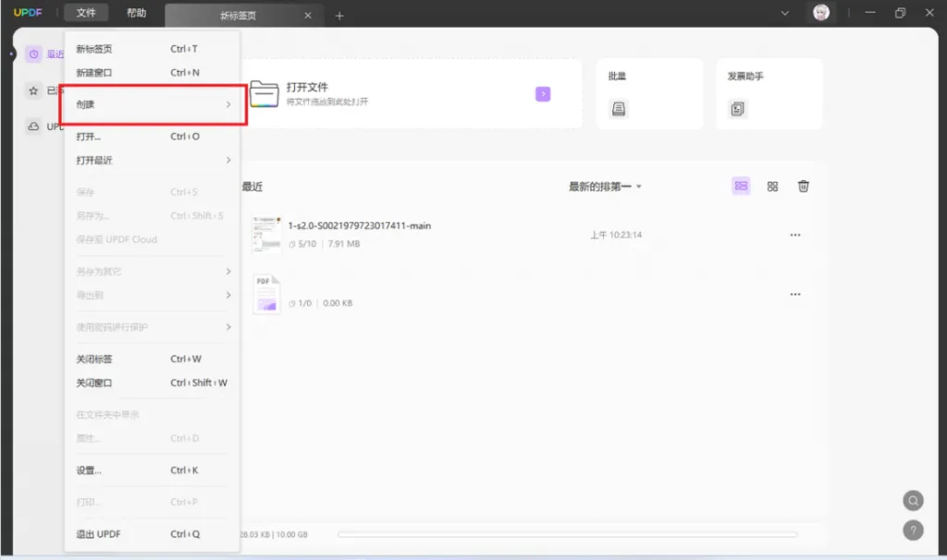Choose 新标签页 Ctrl+T menu entry

point(153,49)
